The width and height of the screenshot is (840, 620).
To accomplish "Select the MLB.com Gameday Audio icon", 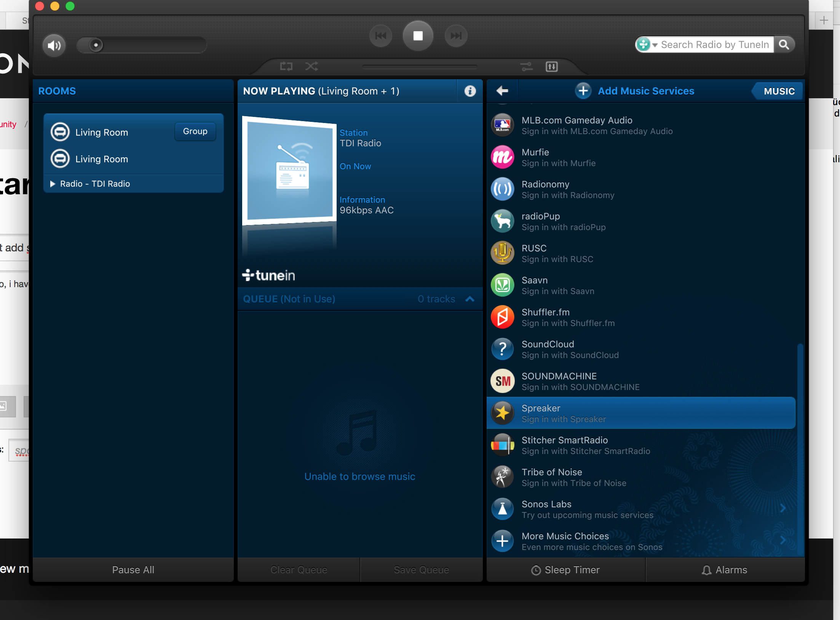I will pos(502,125).
